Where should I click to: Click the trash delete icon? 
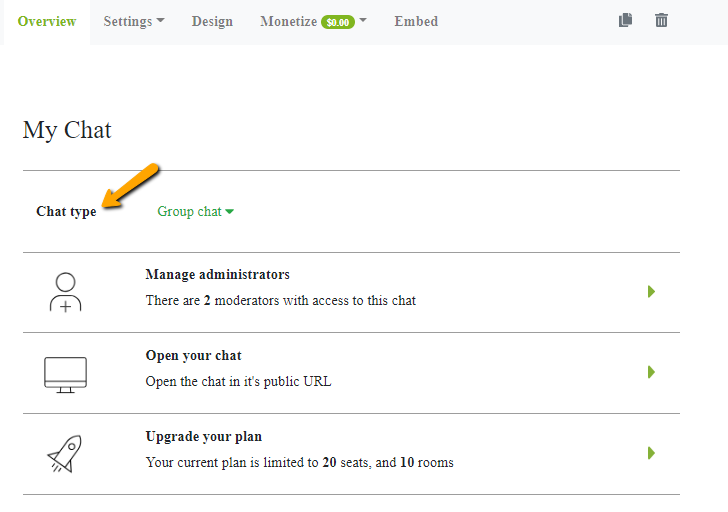pos(661,20)
